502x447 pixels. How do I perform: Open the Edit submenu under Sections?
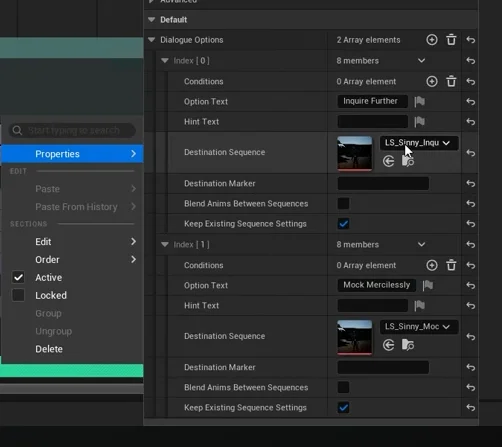(x=72, y=242)
